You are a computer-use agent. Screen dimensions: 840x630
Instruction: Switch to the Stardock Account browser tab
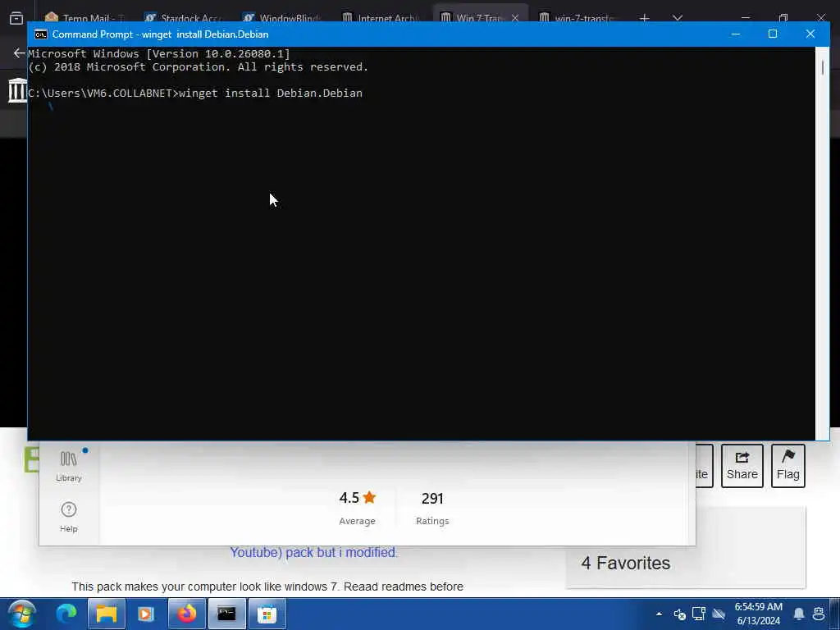pyautogui.click(x=185, y=18)
